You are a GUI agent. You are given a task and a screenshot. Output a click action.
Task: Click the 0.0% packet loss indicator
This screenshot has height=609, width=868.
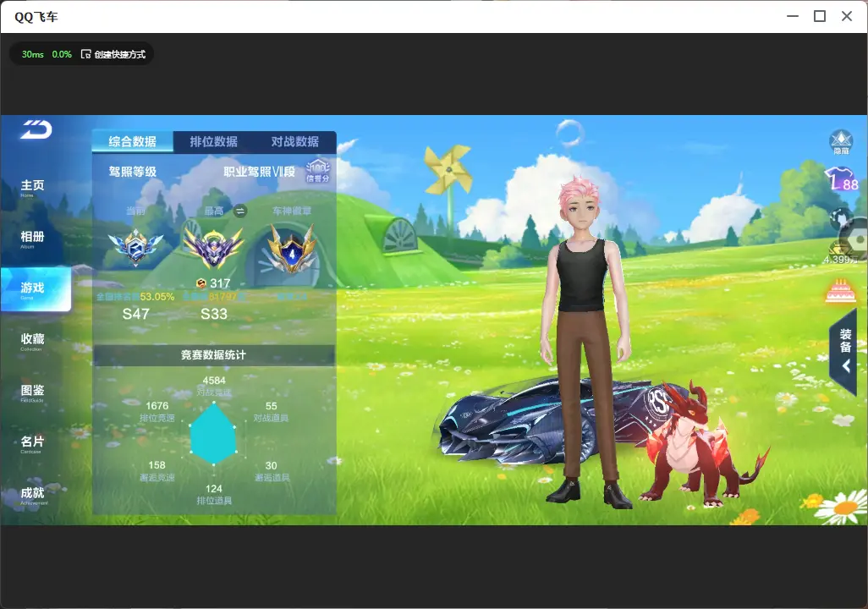tap(62, 54)
